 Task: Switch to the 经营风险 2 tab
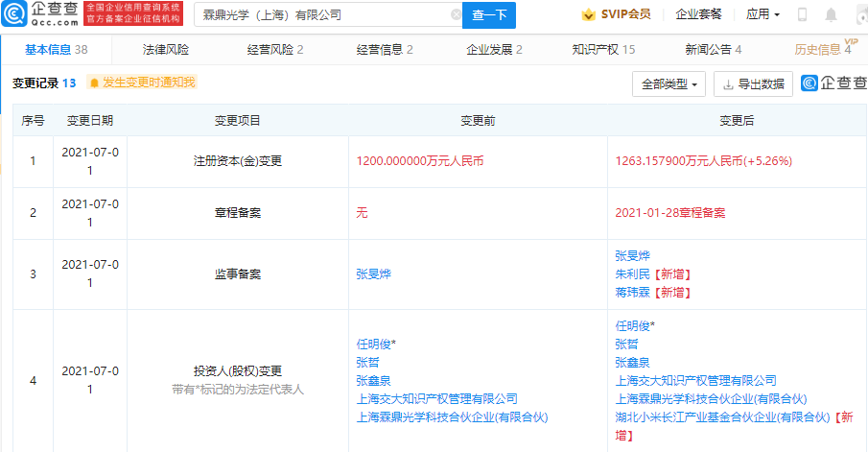[x=275, y=50]
